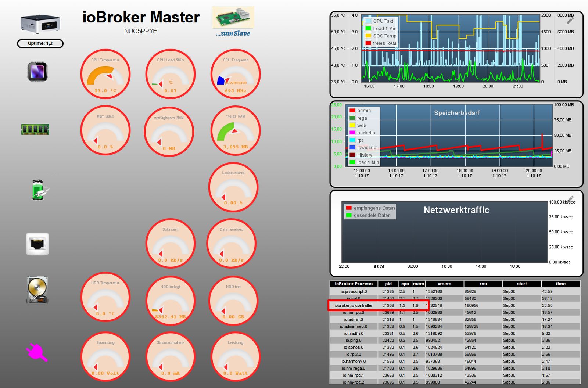Toggle the web legend entry
The height and width of the screenshot is (388, 588).
pos(358,125)
